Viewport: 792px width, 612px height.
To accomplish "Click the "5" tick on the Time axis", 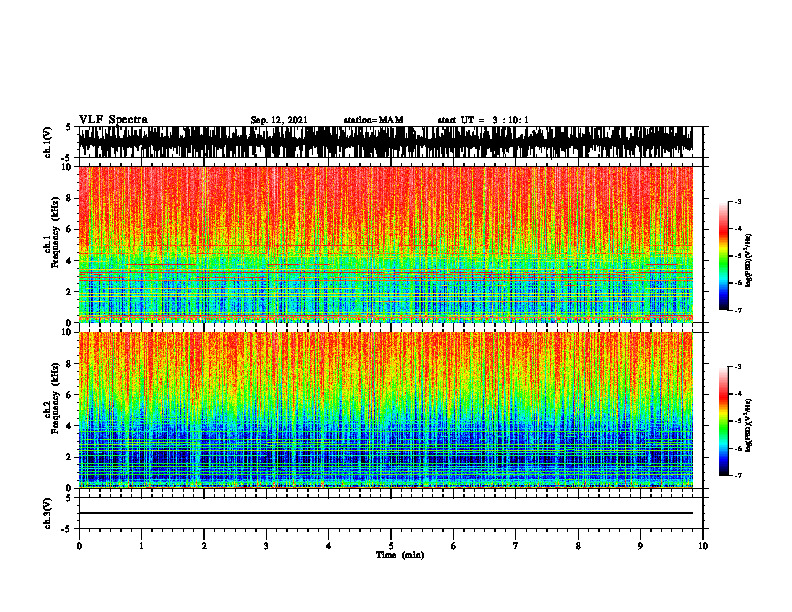I will tap(391, 546).
